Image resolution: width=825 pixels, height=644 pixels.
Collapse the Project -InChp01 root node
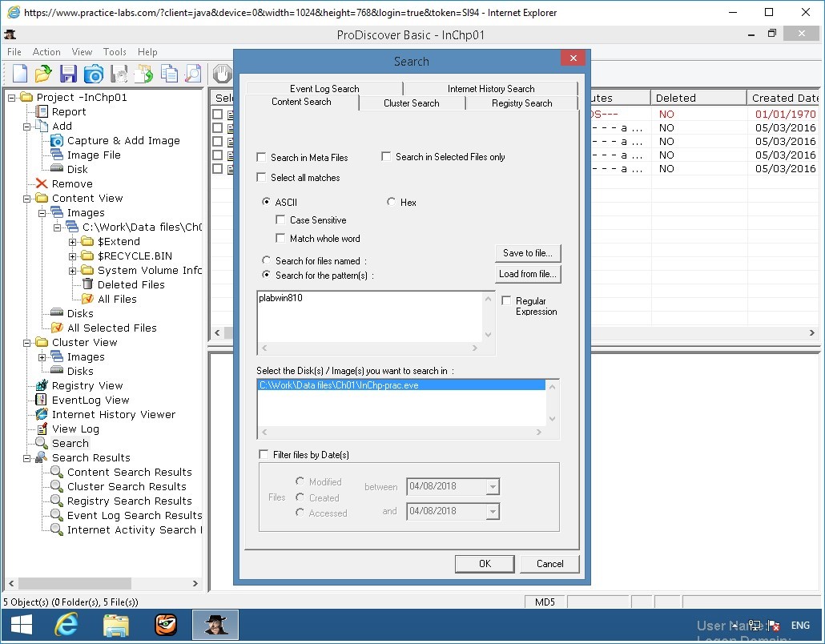(11, 98)
